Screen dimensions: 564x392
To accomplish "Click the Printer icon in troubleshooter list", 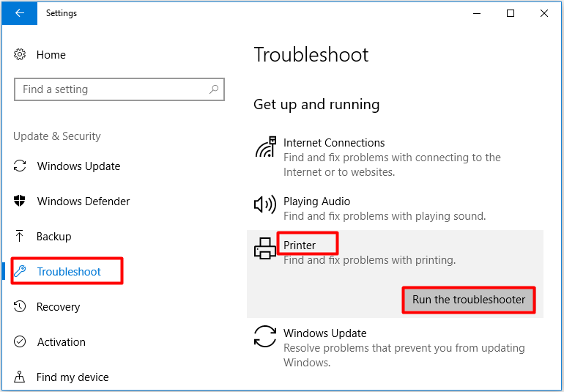I will tap(265, 248).
